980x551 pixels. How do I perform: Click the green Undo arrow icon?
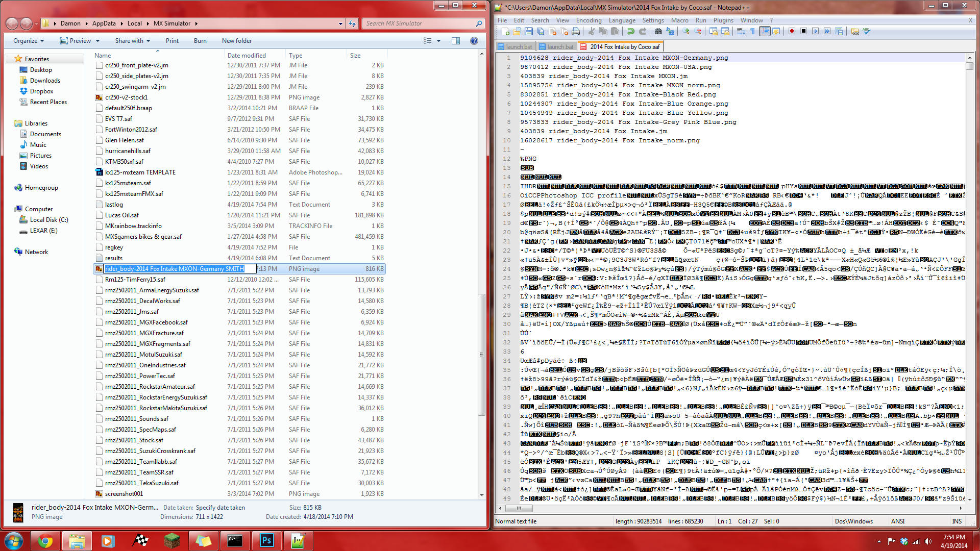click(x=631, y=31)
